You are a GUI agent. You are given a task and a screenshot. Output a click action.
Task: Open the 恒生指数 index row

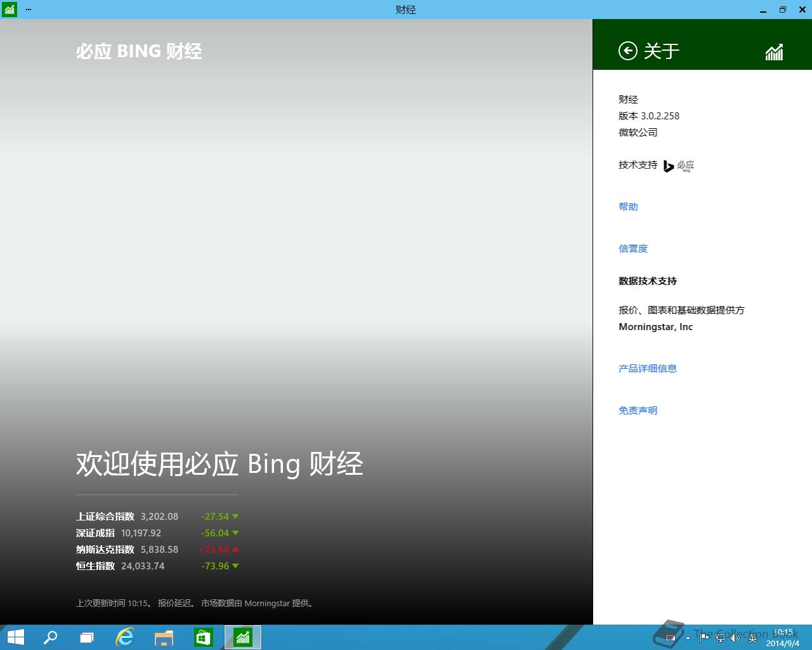coord(157,566)
